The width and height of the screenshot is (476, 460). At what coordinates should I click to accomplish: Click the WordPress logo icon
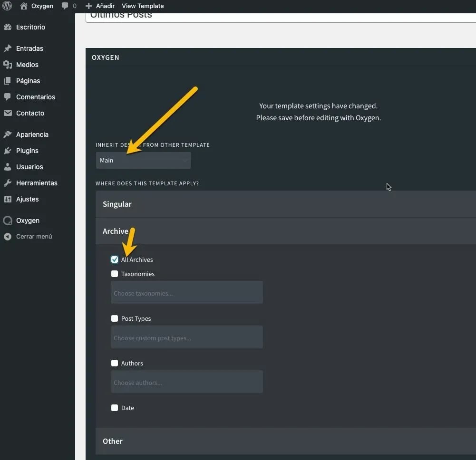pos(7,6)
